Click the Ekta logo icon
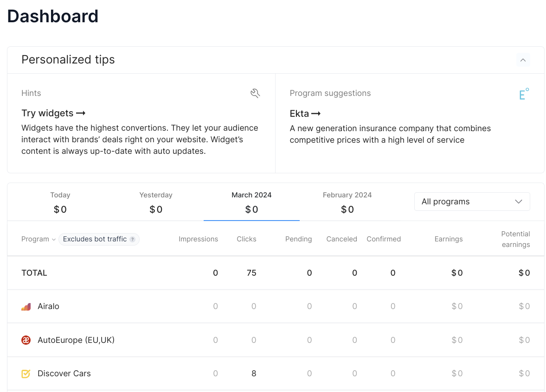The width and height of the screenshot is (546, 392). [524, 94]
